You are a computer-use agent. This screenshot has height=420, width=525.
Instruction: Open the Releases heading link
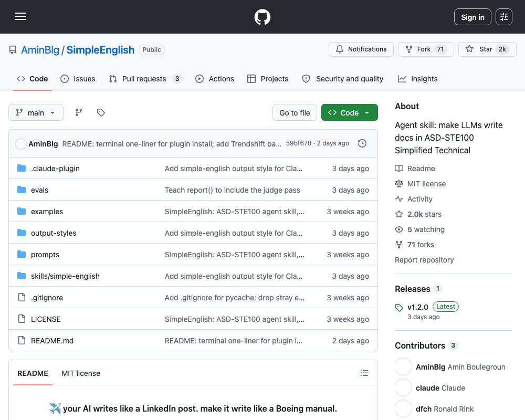click(419, 289)
